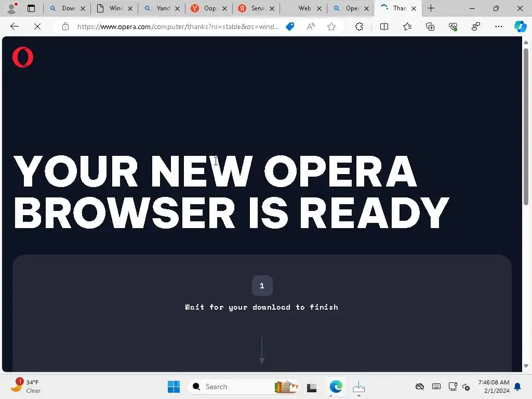
Task: Minimize the Edge window
Action: pos(472,8)
